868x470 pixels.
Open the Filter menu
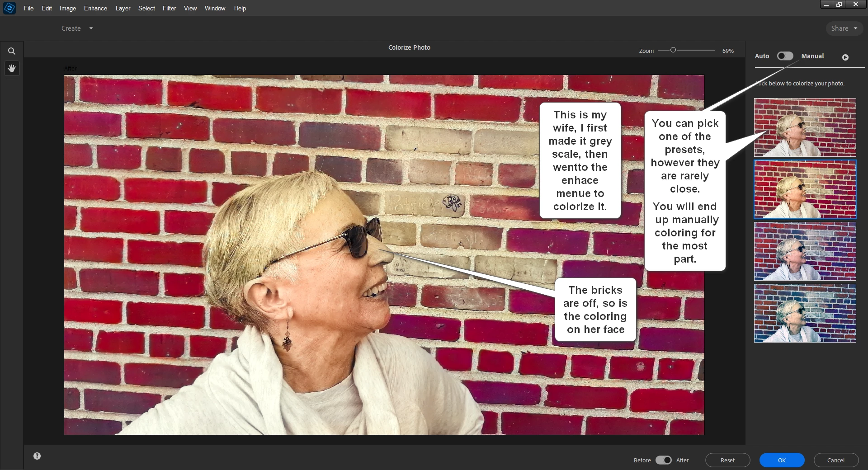pyautogui.click(x=170, y=8)
